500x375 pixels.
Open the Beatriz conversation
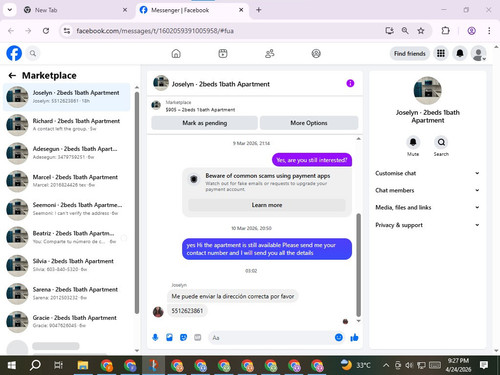pyautogui.click(x=67, y=237)
